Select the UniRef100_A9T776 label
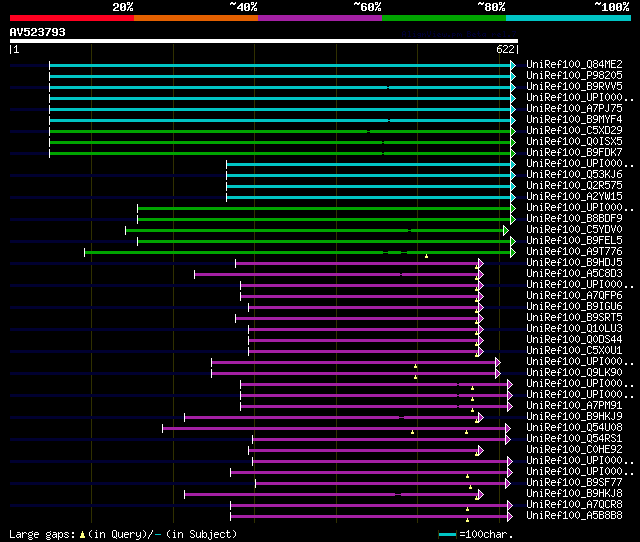 point(574,252)
